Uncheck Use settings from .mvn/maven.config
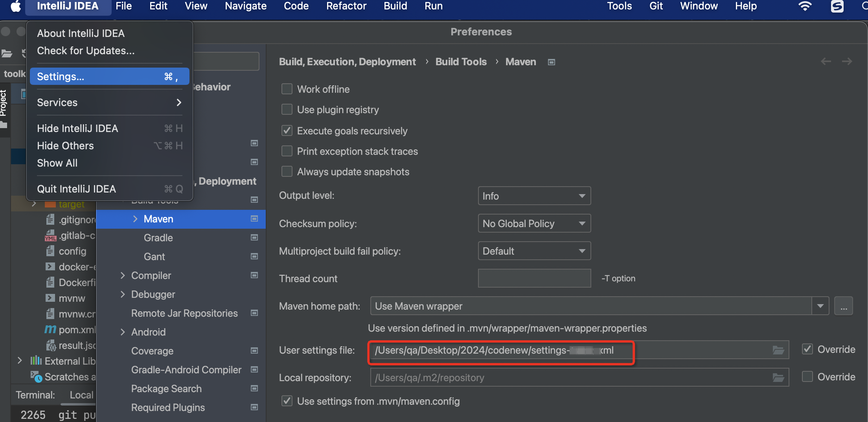 (287, 401)
